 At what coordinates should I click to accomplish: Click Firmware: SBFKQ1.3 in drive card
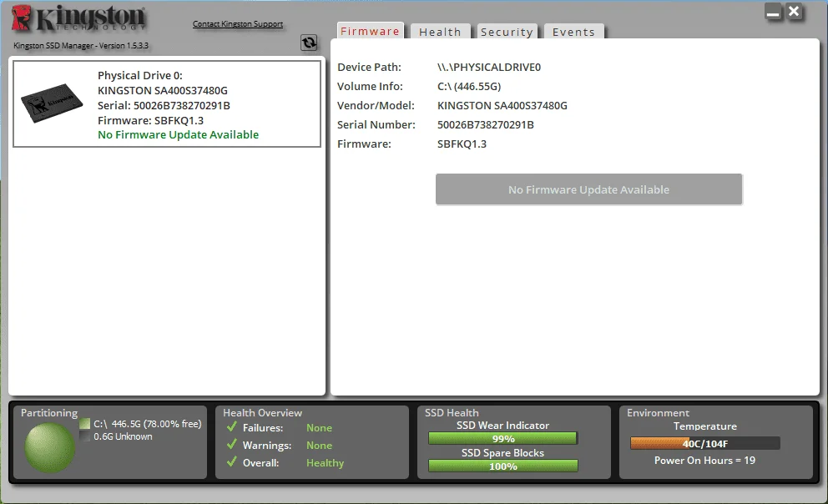(x=150, y=120)
